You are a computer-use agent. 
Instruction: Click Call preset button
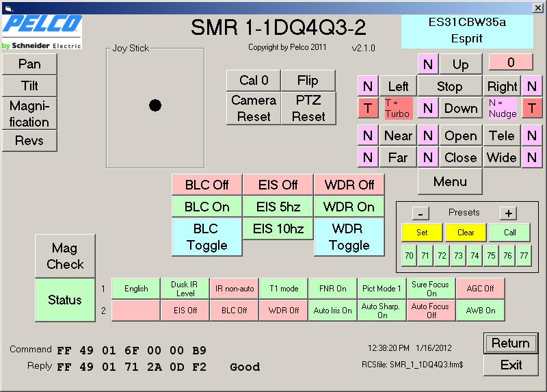click(x=509, y=233)
